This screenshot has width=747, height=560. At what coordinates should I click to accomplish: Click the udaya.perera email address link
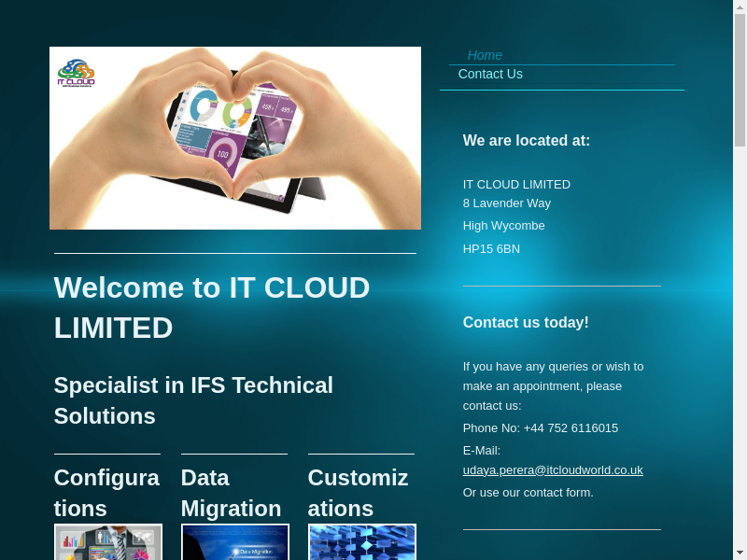(553, 470)
